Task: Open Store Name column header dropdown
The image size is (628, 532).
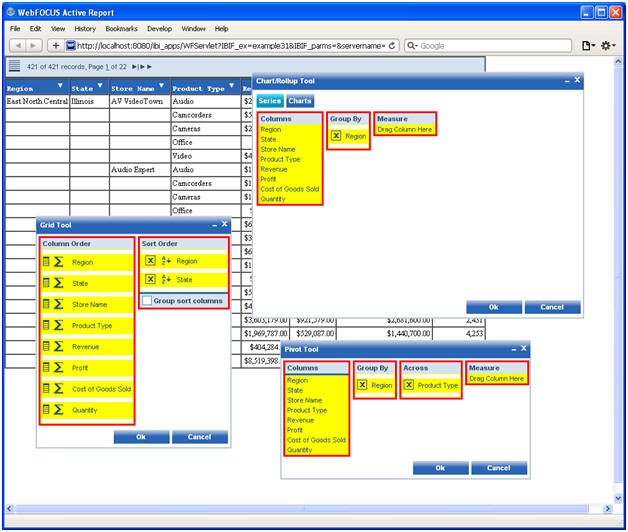Action: [161, 85]
